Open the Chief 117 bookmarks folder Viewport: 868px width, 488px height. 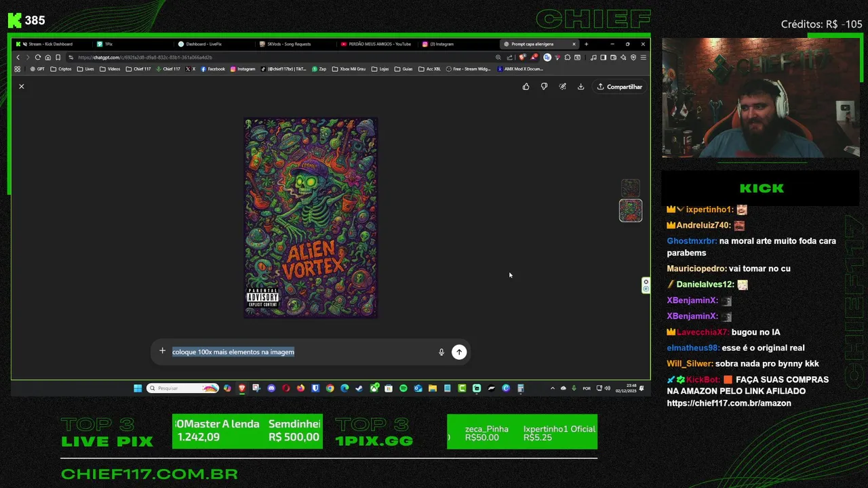(x=138, y=69)
